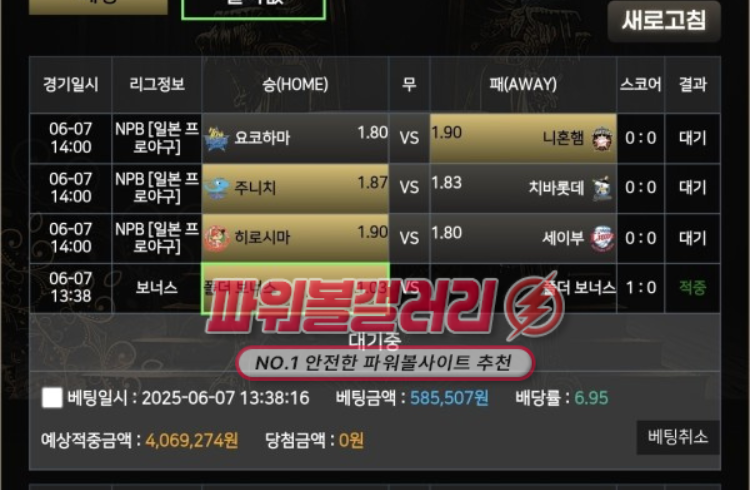Select 히로시마 home odds 1.90 cell
This screenshot has width=750, height=490.
click(x=295, y=238)
